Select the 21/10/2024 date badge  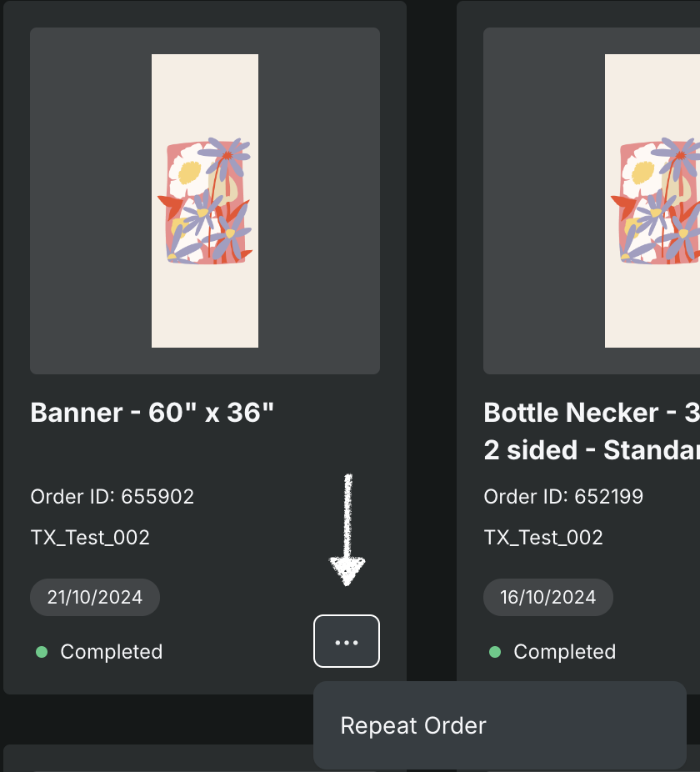coord(95,597)
